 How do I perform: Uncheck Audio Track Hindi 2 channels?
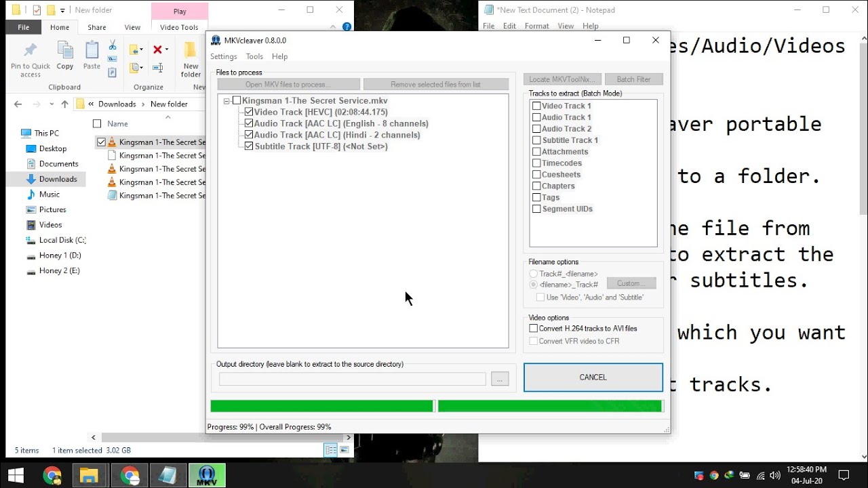249,136
